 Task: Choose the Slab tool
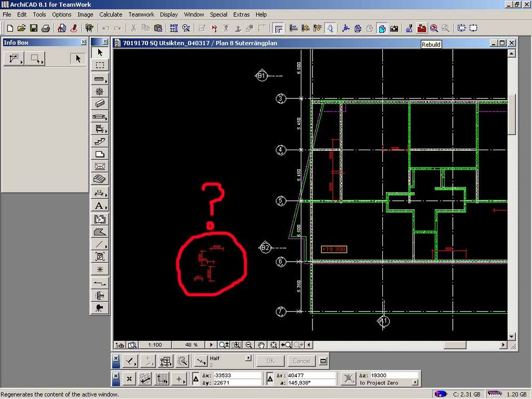tap(100, 154)
